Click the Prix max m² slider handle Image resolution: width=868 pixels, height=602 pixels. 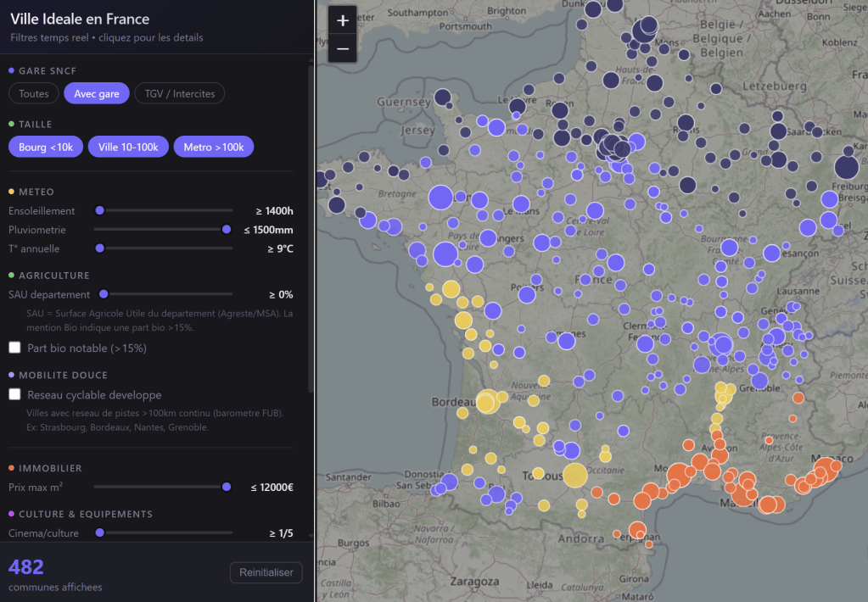coord(226,487)
